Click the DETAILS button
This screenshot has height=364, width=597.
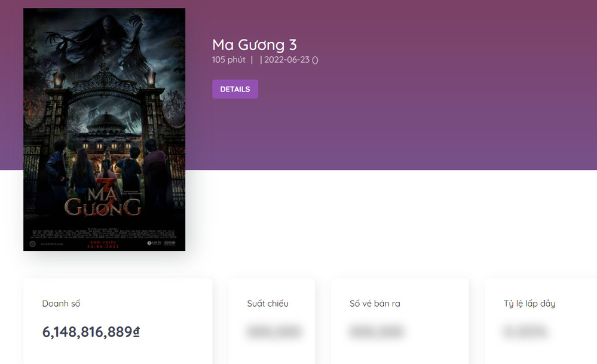click(x=235, y=89)
